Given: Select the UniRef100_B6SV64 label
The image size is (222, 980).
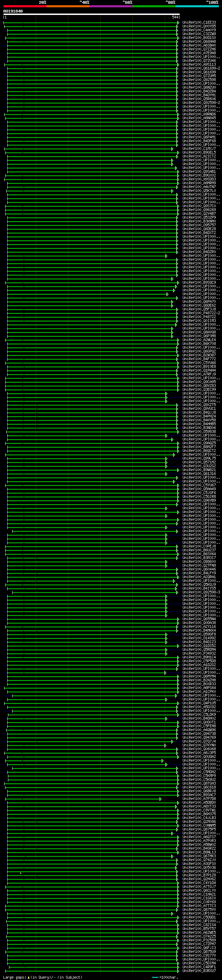Looking at the screenshot, I should tap(199, 554).
